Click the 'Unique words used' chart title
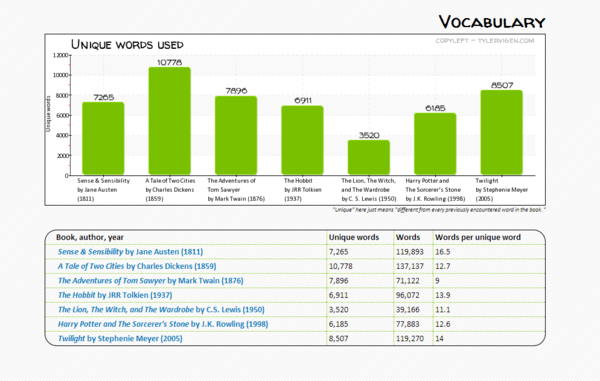Image resolution: width=600 pixels, height=381 pixels. [127, 45]
